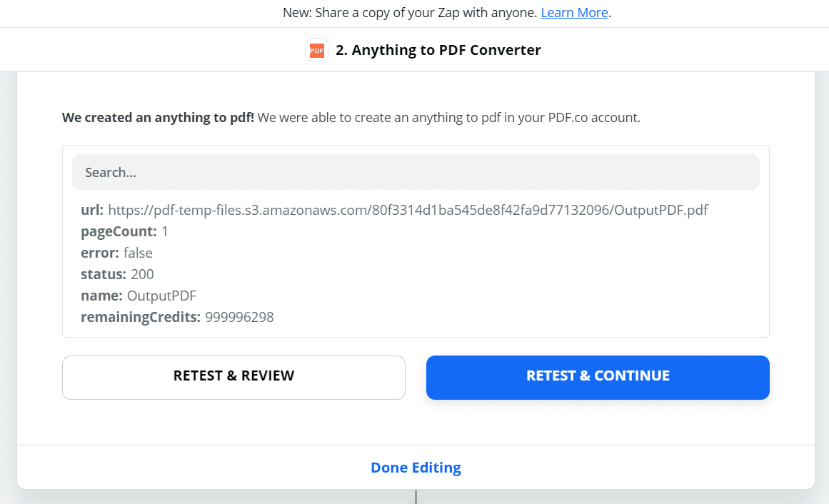Select the pageCount value "1"
Image resolution: width=829 pixels, height=504 pixels.
coord(165,231)
